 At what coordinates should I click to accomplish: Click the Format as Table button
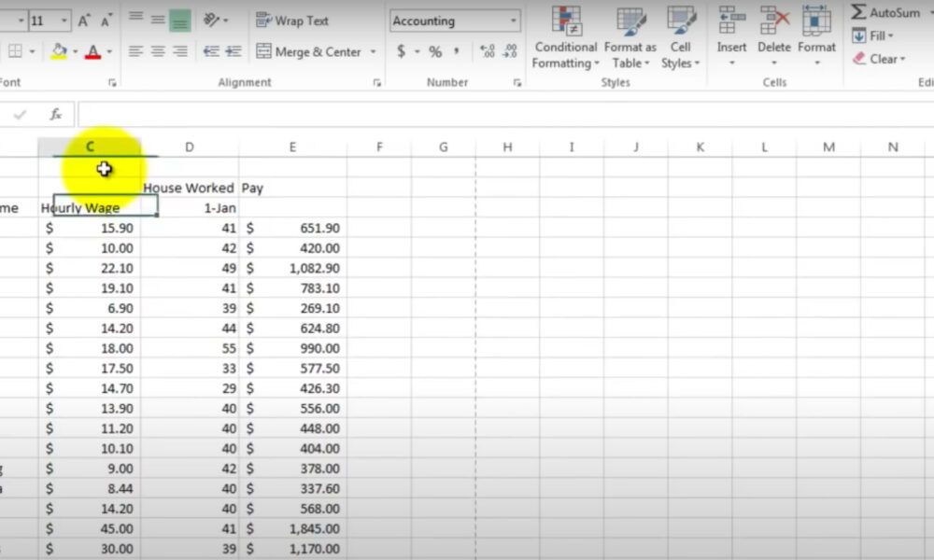tap(630, 37)
